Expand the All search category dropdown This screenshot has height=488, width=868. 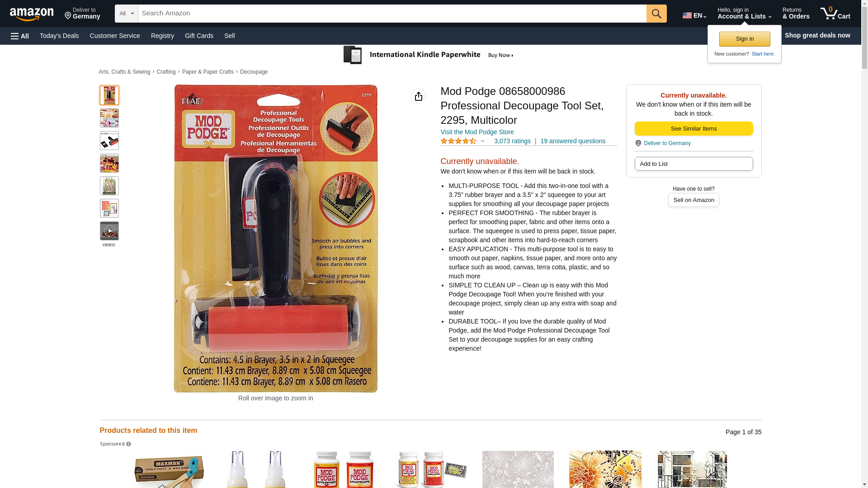(127, 14)
